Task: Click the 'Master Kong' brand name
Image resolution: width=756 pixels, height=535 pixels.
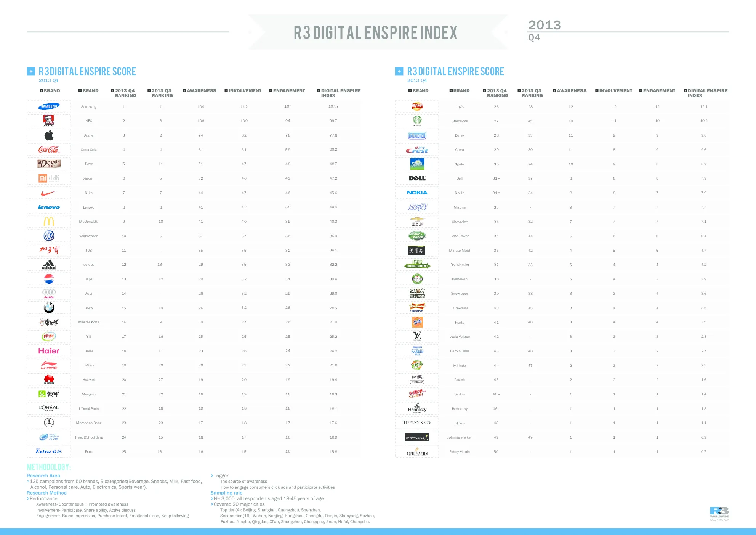Action: [x=89, y=322]
